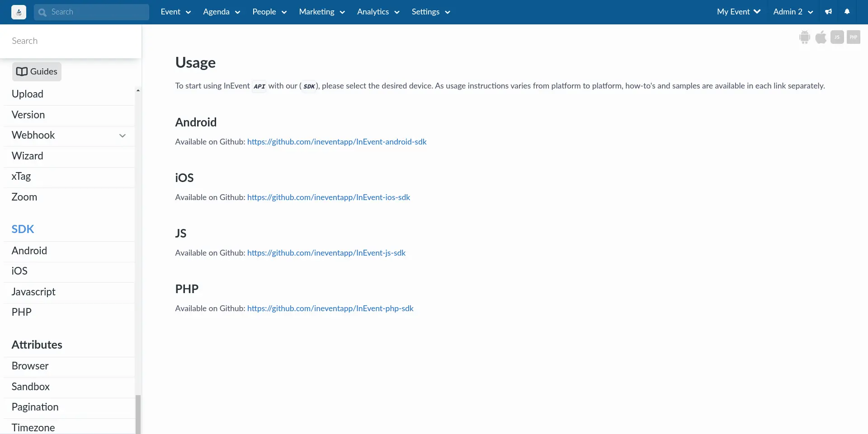Click the PHP section heading in content
Viewport: 868px width, 434px height.
[187, 289]
